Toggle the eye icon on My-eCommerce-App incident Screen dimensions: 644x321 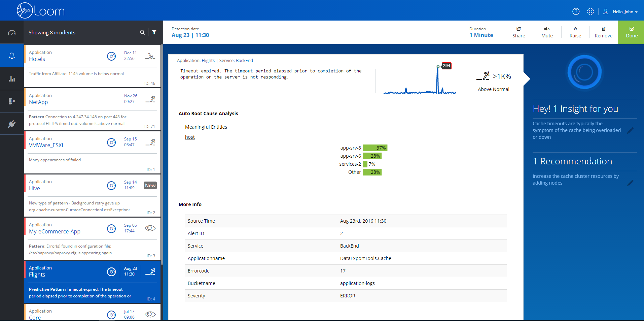150,228
